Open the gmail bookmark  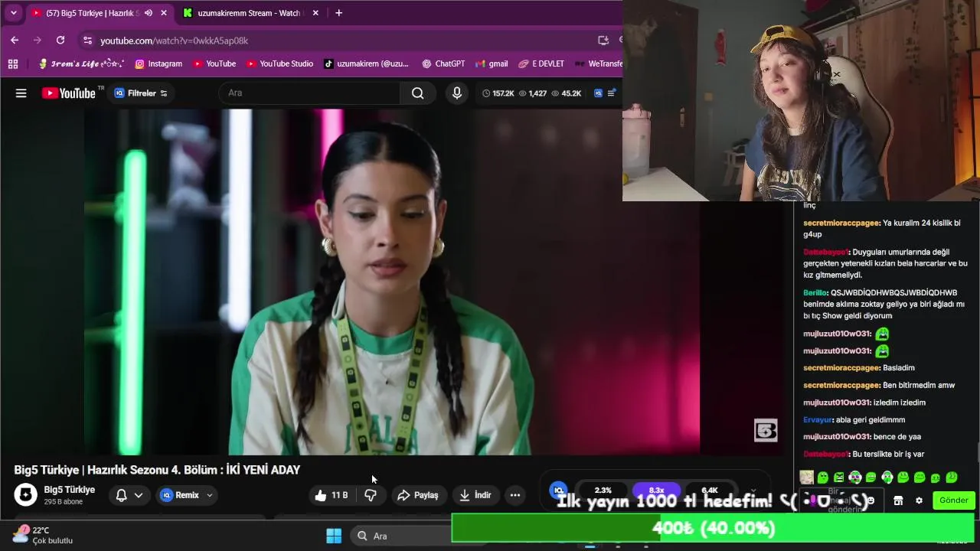pos(492,64)
